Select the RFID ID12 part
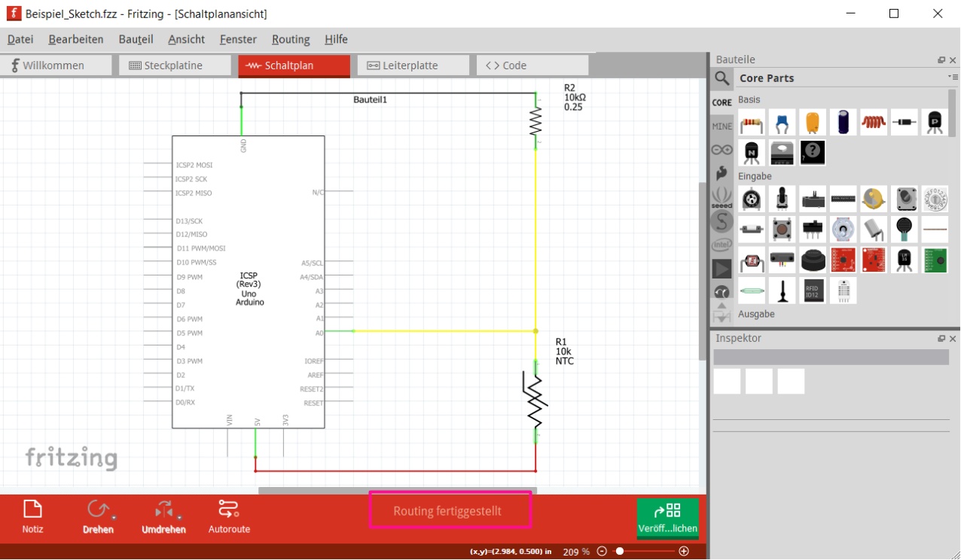Viewport: 961px width, 560px height. tap(813, 291)
